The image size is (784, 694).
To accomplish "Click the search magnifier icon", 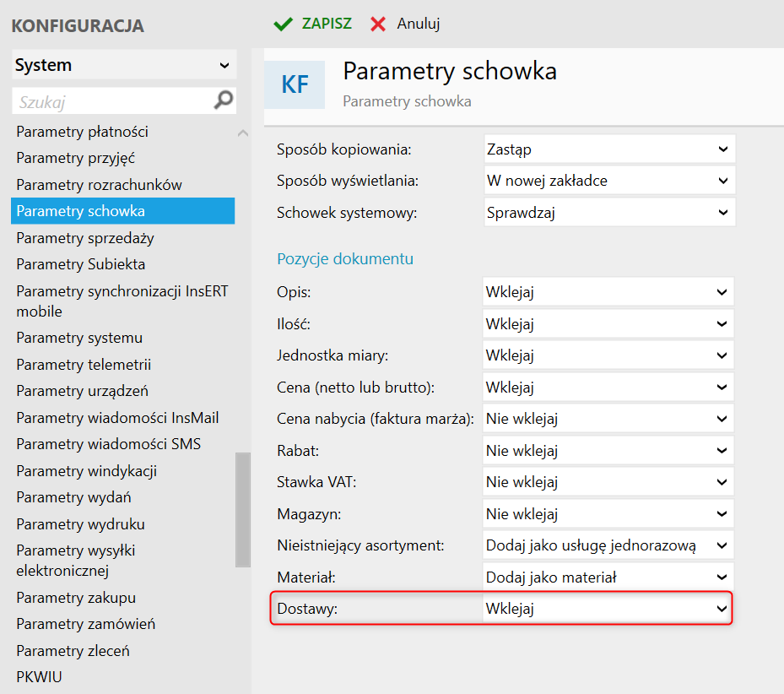I will [224, 101].
